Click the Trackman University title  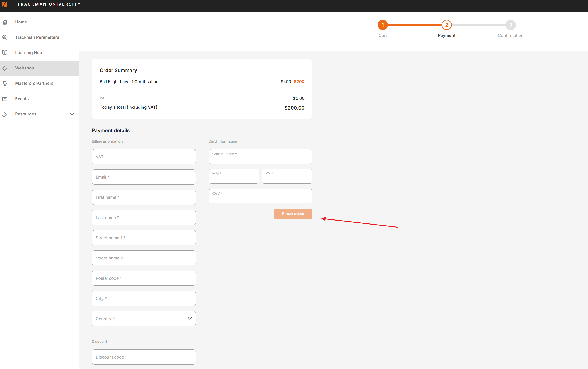coord(49,4)
